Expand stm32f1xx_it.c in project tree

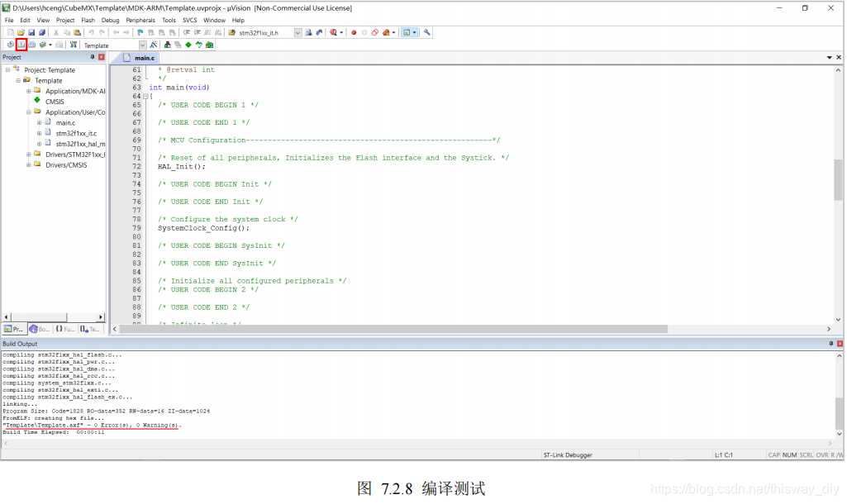(x=39, y=133)
